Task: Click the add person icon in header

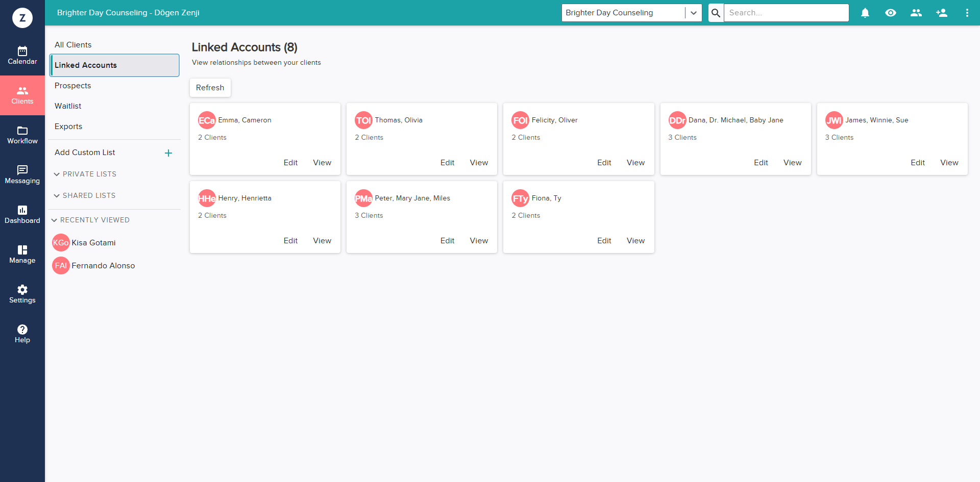Action: click(942, 13)
